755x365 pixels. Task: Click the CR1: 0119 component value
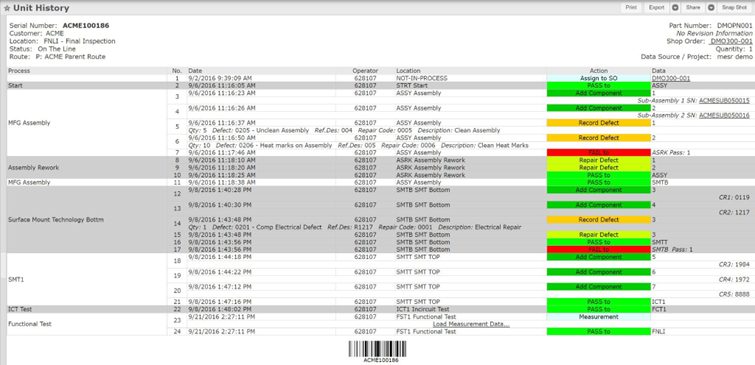tap(734, 197)
